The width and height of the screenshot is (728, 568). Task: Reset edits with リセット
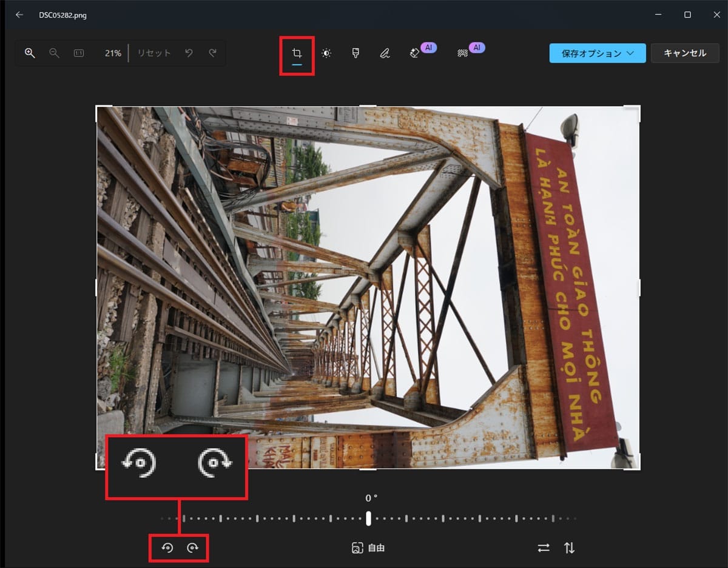pyautogui.click(x=153, y=53)
